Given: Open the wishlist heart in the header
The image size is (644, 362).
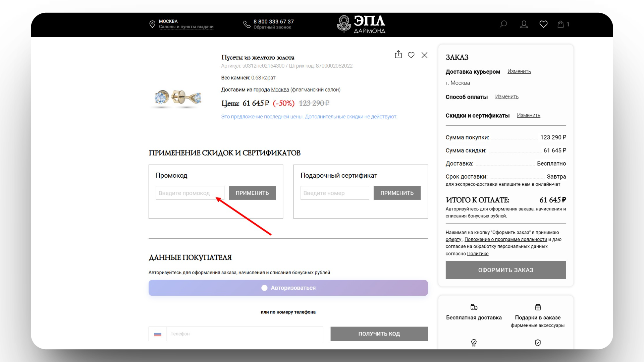Looking at the screenshot, I should (543, 24).
